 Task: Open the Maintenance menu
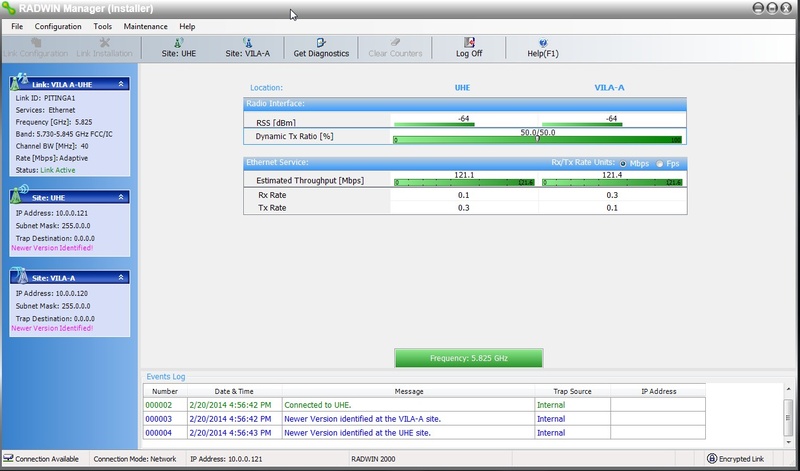tap(145, 27)
